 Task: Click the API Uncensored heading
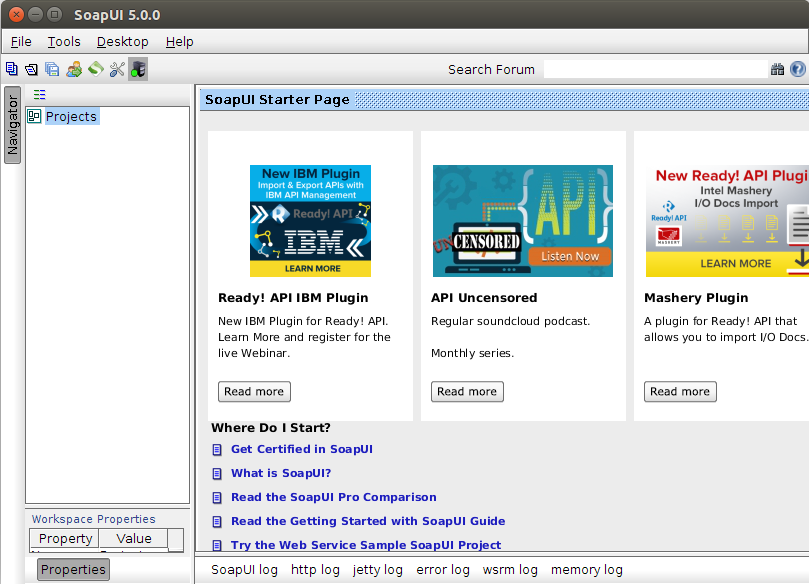484,298
